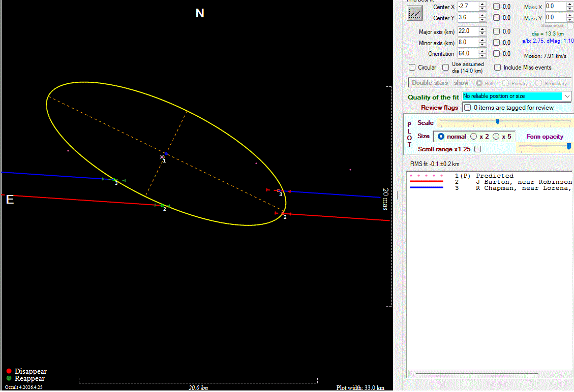Tick the fix checkbox beside Minor axis
This screenshot has width=574, height=392.
496,43
